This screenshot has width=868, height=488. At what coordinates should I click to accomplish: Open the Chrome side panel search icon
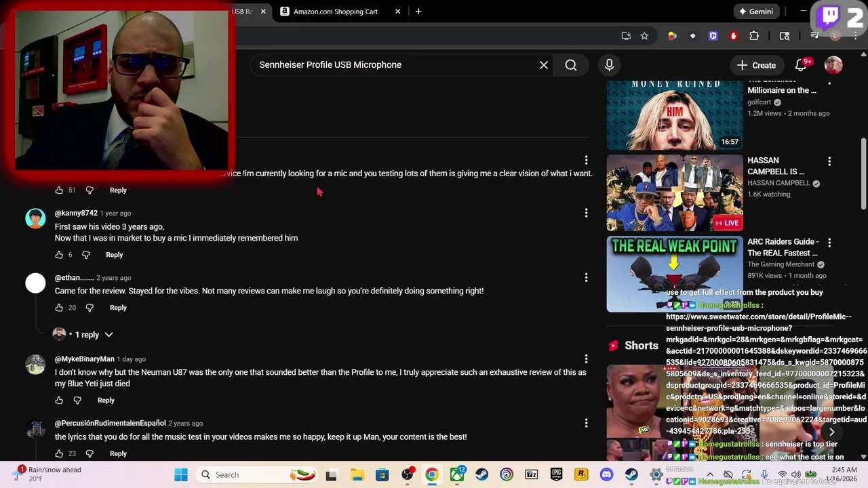point(785,36)
